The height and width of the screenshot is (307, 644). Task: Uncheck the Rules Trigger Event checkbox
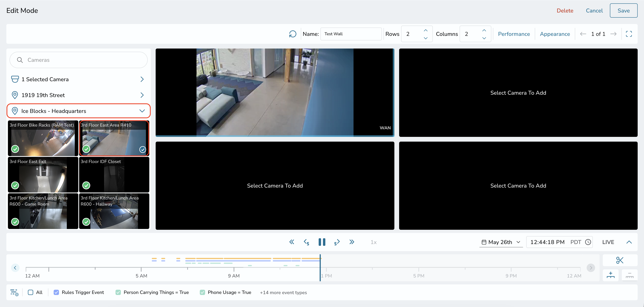click(56, 292)
